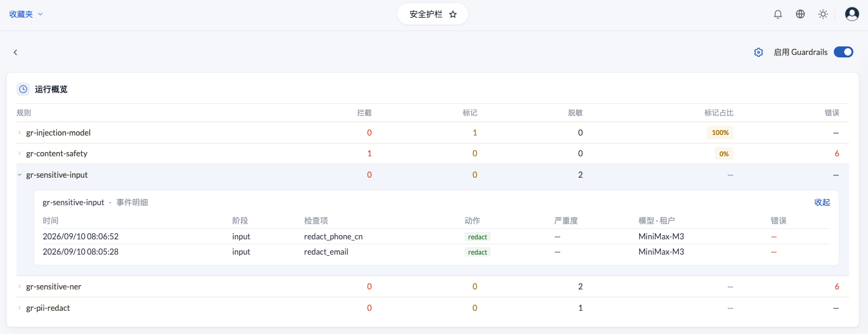The height and width of the screenshot is (334, 868).
Task: Click the redact_email check item
Action: coord(326,252)
